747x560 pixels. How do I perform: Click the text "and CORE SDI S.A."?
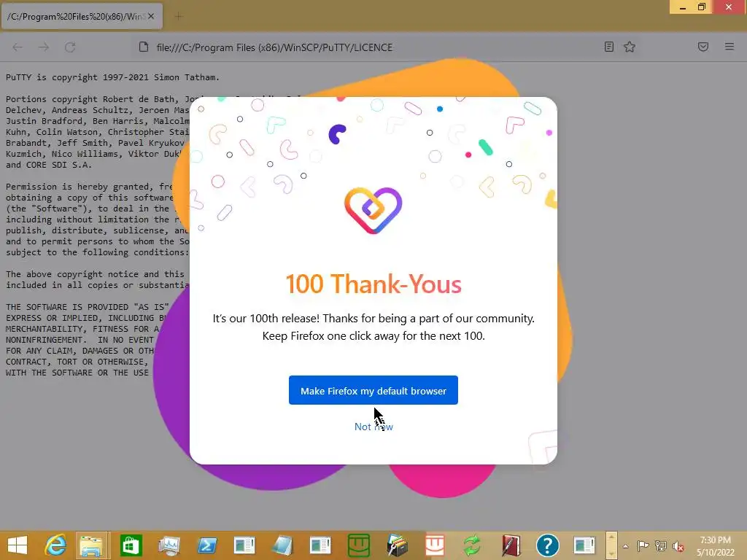tap(49, 165)
